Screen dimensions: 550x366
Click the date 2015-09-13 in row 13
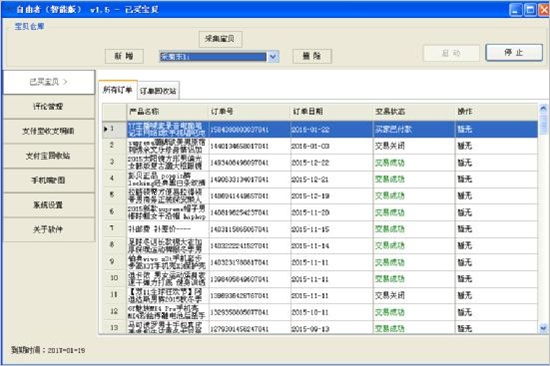point(310,329)
